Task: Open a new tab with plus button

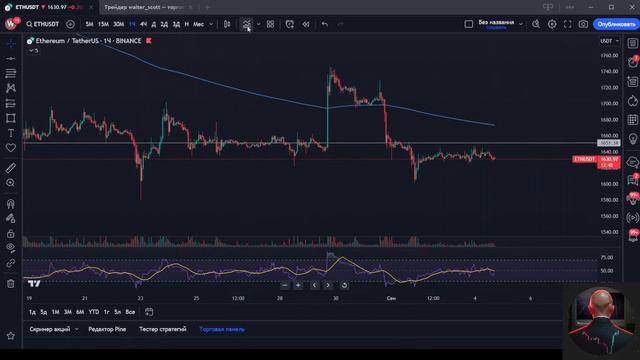Action: [x=207, y=7]
